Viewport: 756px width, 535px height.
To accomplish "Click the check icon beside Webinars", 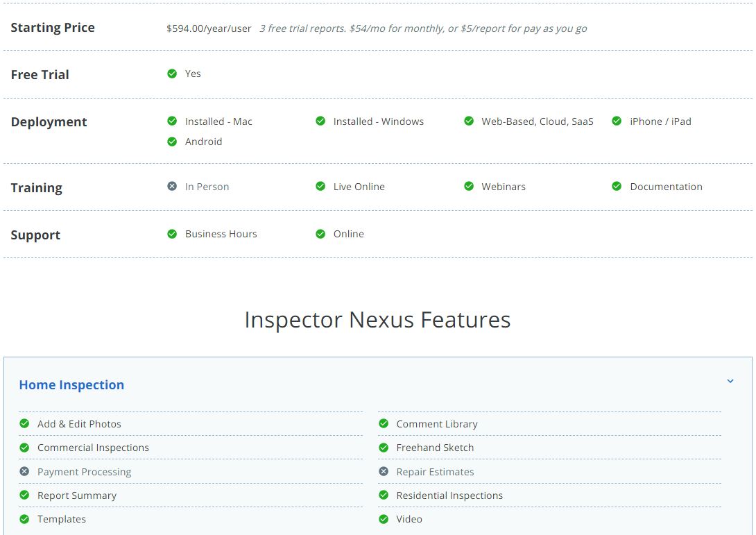I will pos(469,186).
